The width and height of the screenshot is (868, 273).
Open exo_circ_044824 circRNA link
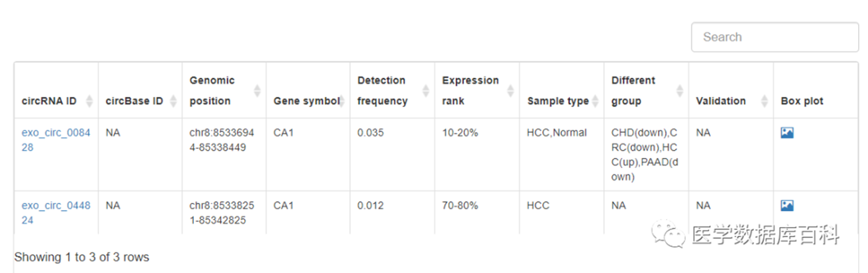[x=56, y=213]
